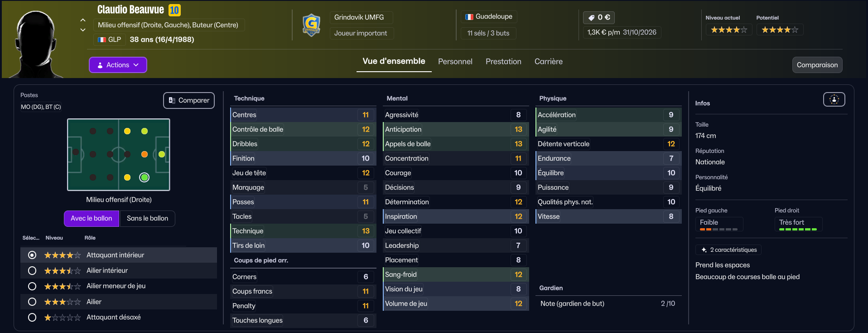Open the Actions dropdown menu
The image size is (868, 333).
pos(118,65)
